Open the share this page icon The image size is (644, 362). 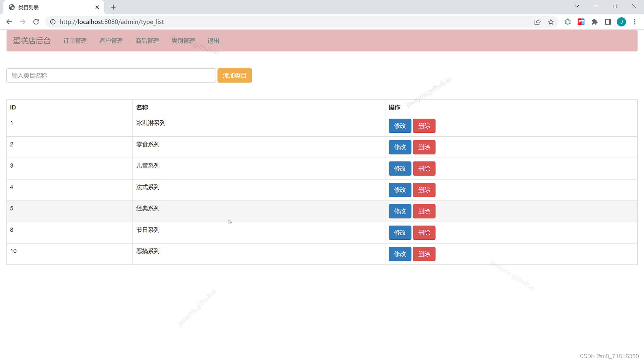coord(538,22)
